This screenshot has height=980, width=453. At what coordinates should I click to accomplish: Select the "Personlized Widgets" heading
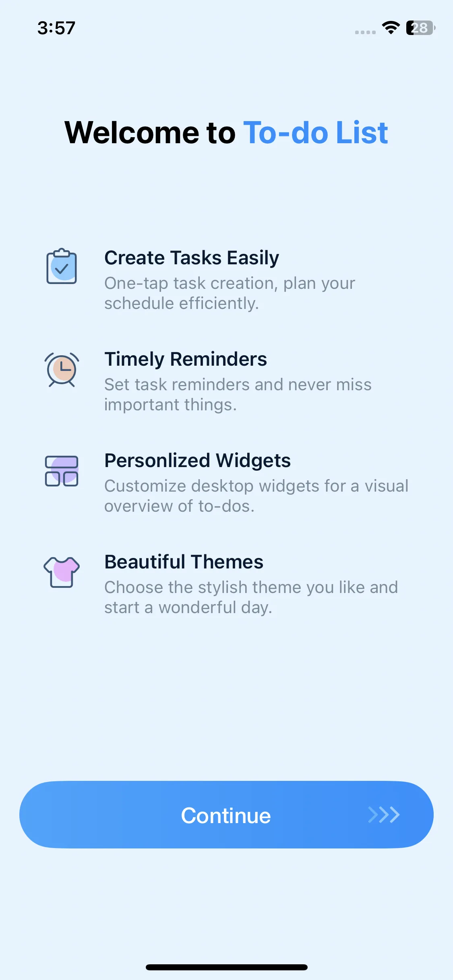[197, 461]
